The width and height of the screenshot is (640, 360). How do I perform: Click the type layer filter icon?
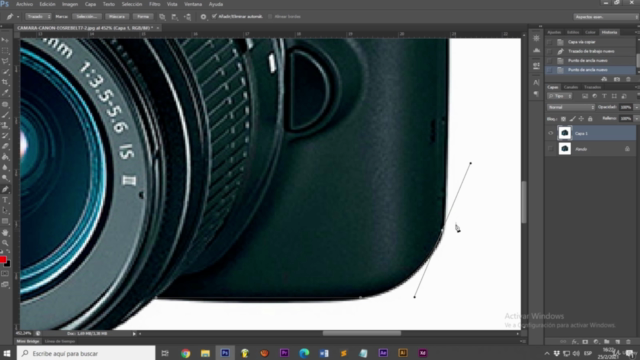coord(604,96)
